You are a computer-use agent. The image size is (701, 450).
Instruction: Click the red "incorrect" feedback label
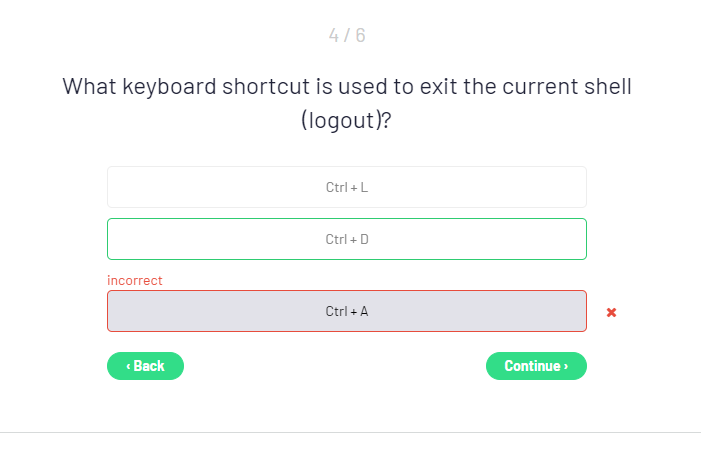pos(135,280)
